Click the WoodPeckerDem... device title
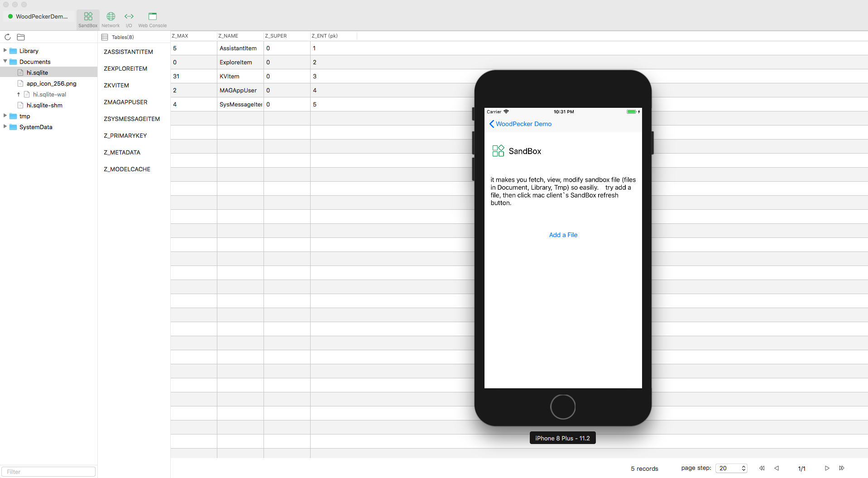 [x=42, y=16]
